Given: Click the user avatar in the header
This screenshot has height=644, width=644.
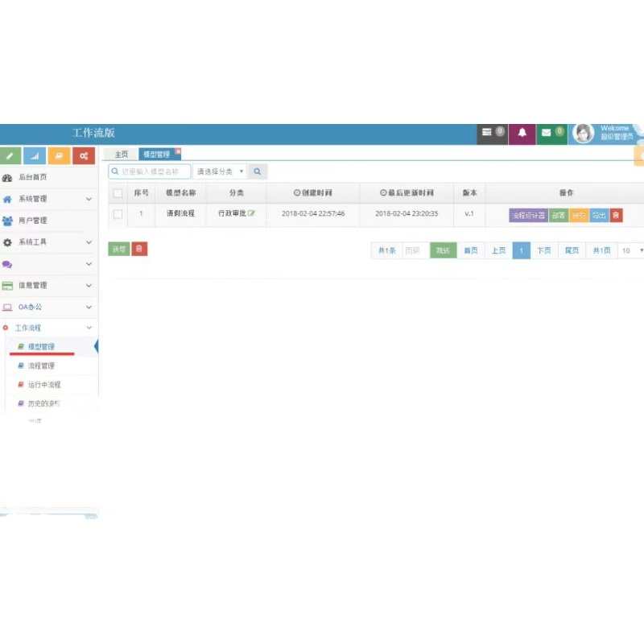Looking at the screenshot, I should pos(583,134).
